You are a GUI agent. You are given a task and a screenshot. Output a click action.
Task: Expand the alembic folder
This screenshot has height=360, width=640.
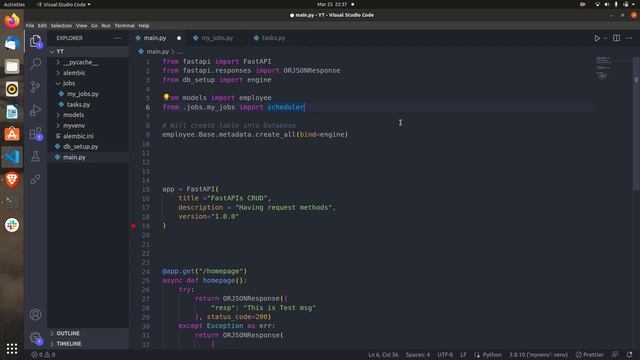click(88, 73)
